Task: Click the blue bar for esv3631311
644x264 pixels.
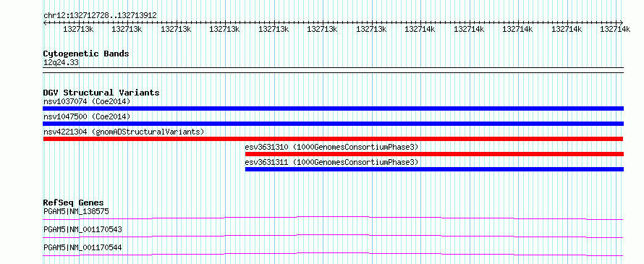Action: pos(434,169)
